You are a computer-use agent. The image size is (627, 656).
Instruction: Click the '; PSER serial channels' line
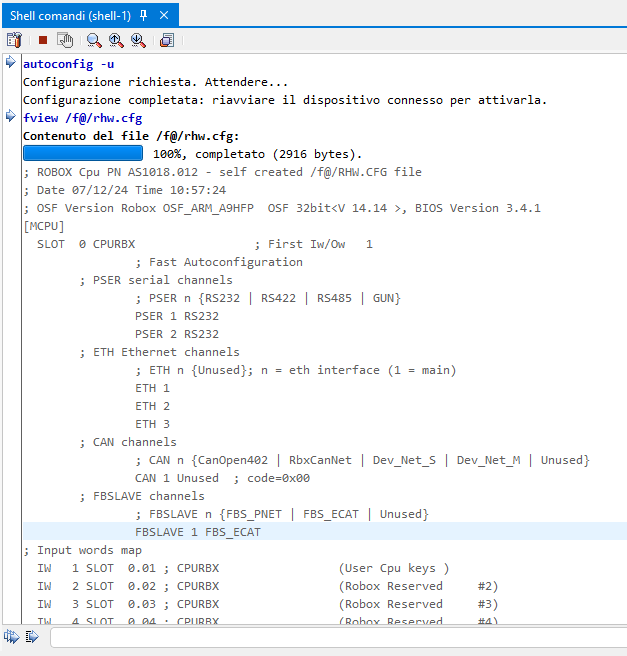(x=156, y=280)
